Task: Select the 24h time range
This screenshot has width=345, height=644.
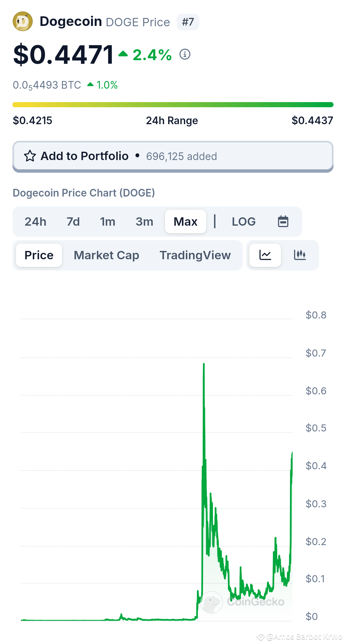Action: click(x=35, y=221)
